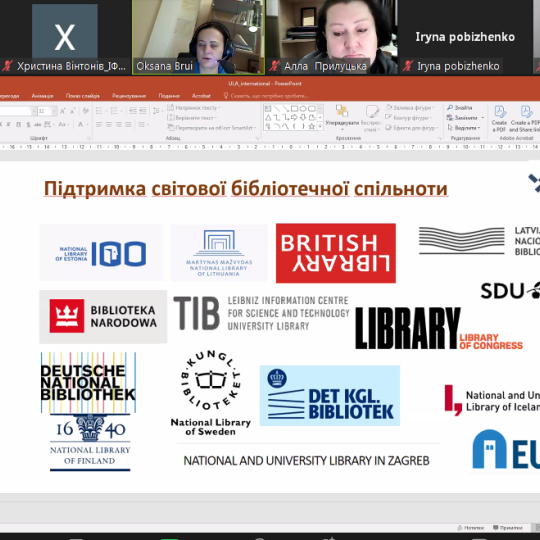540x540 pixels.
Task: Expand the shapes gallery More arrow
Action: coord(320,126)
